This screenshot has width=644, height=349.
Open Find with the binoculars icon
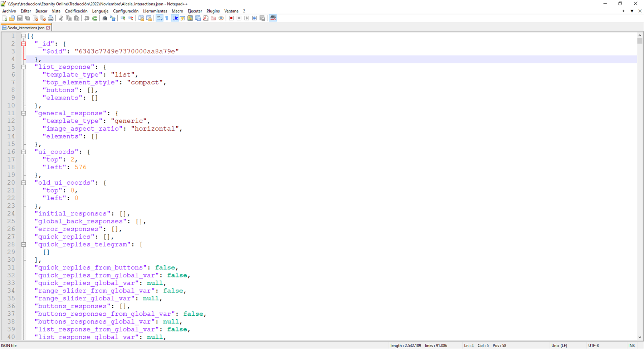tap(105, 18)
